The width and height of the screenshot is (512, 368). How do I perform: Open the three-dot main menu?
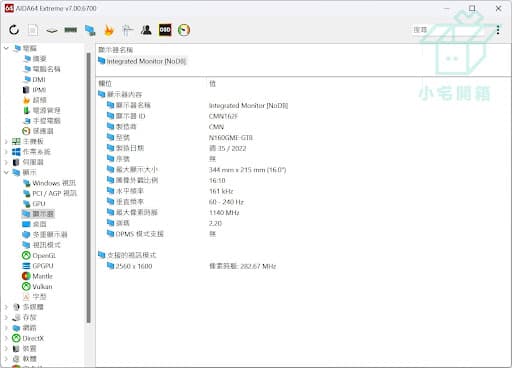[x=498, y=30]
